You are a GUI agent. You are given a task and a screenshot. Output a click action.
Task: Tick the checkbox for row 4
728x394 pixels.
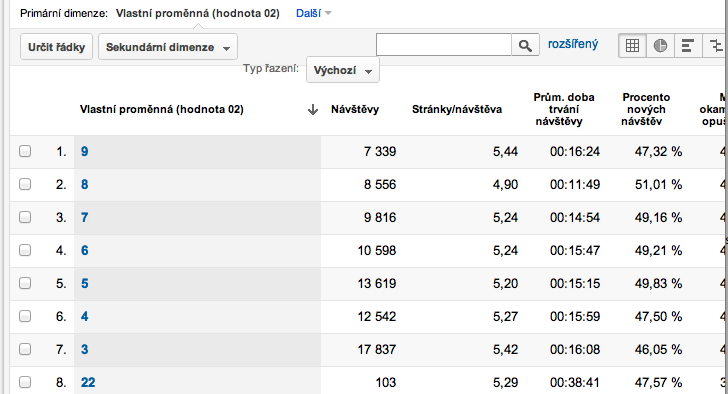click(25, 250)
